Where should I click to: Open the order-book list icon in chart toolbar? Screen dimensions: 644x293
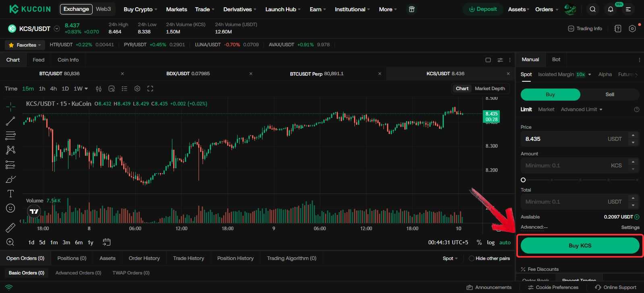point(124,89)
